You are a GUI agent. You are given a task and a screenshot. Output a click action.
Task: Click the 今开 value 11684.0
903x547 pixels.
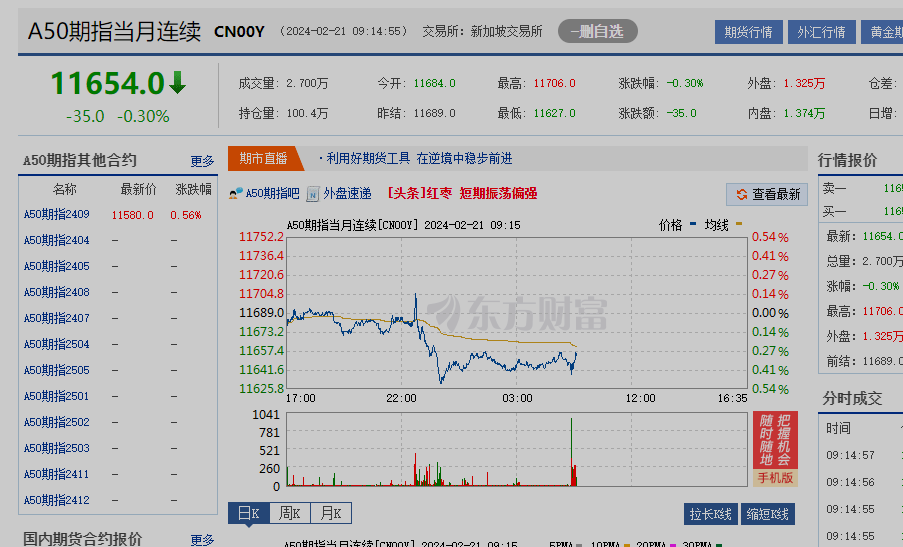pos(434,83)
